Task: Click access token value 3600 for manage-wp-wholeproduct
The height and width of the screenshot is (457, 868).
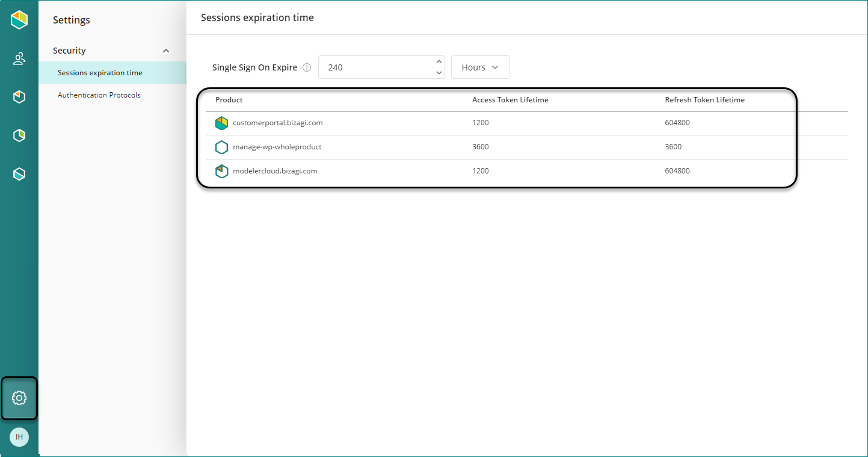Action: point(481,147)
